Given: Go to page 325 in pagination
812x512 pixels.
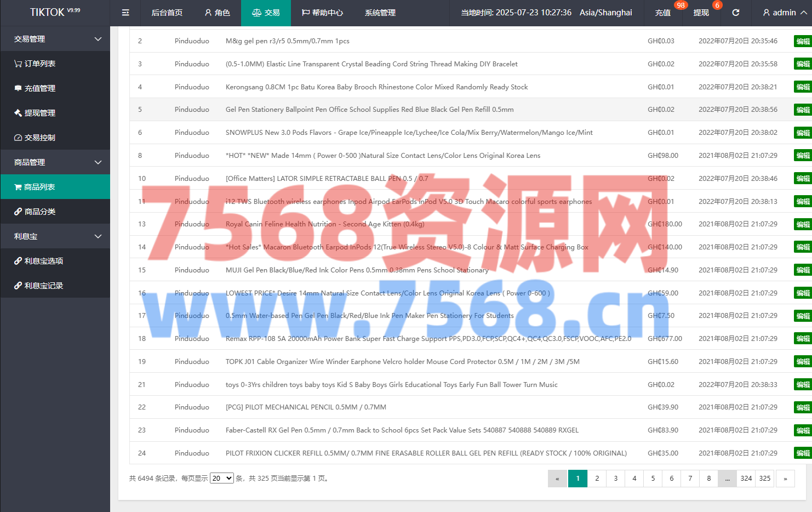Looking at the screenshot, I should pos(765,479).
